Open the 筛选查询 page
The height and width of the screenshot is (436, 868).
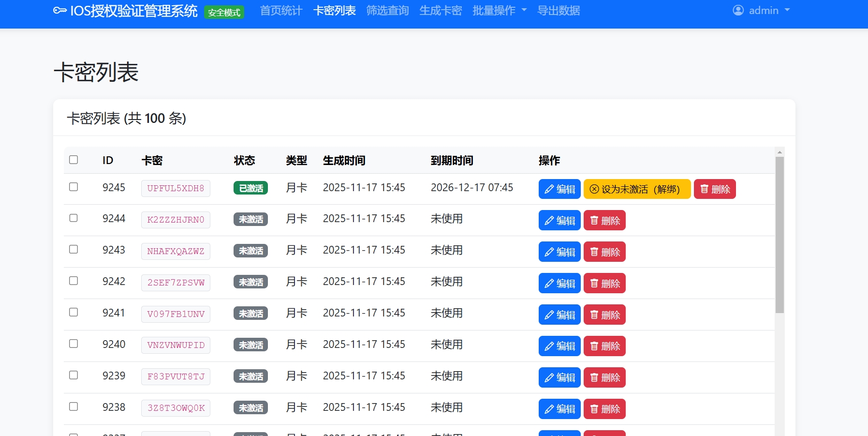pos(387,10)
